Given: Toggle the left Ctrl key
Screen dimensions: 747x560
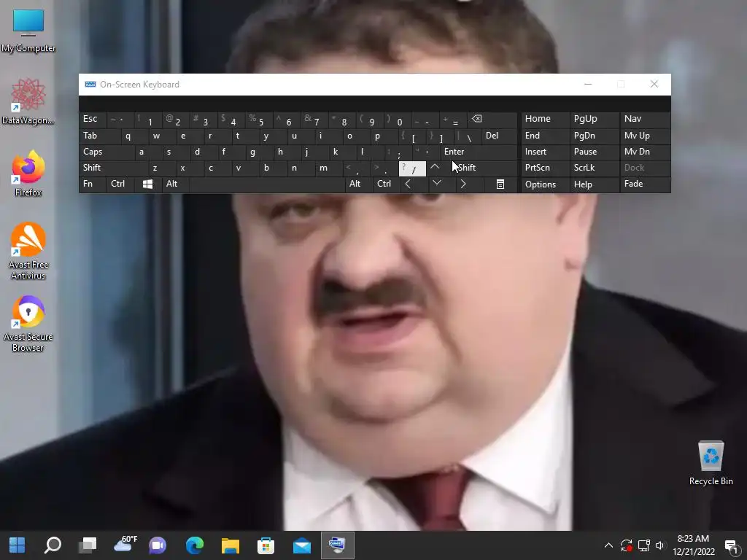Looking at the screenshot, I should pyautogui.click(x=120, y=184).
